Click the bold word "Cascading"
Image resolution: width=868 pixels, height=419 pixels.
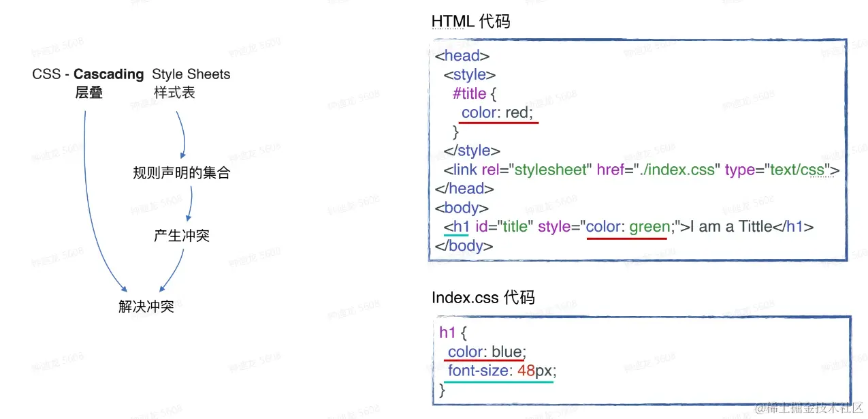[109, 74]
